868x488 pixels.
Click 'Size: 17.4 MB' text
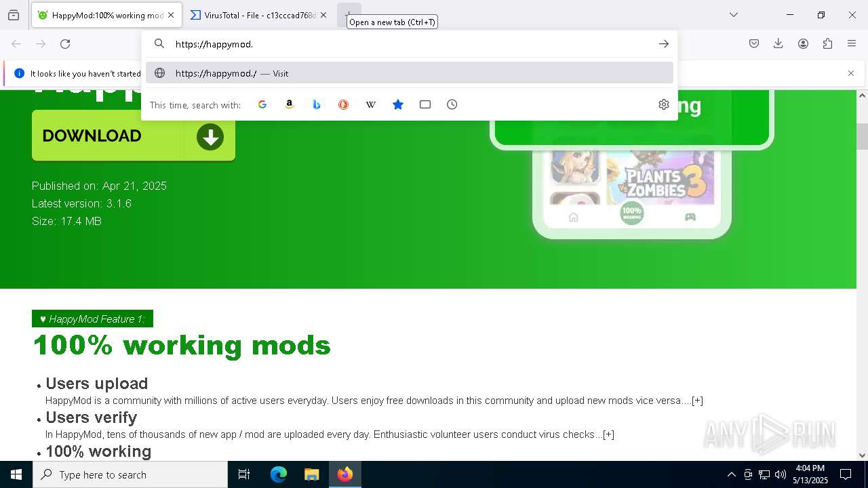coord(66,221)
